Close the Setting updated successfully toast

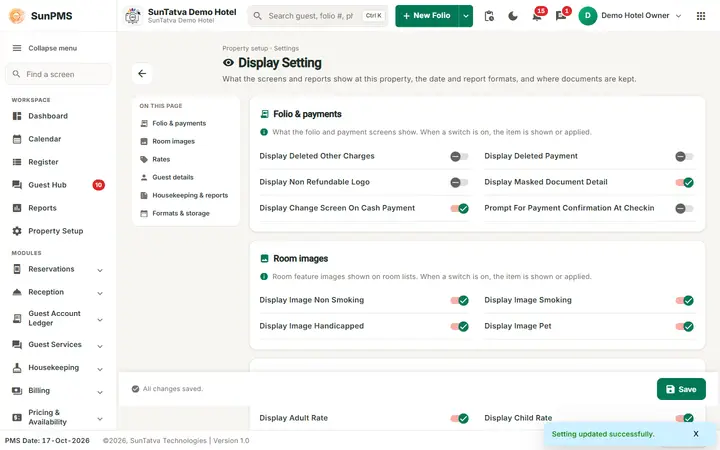coord(696,433)
